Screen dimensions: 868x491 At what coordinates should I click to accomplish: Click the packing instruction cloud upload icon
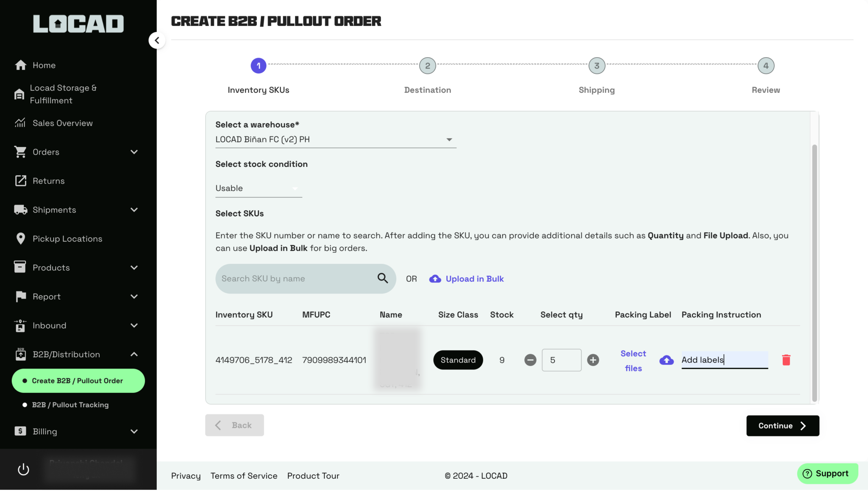(666, 360)
